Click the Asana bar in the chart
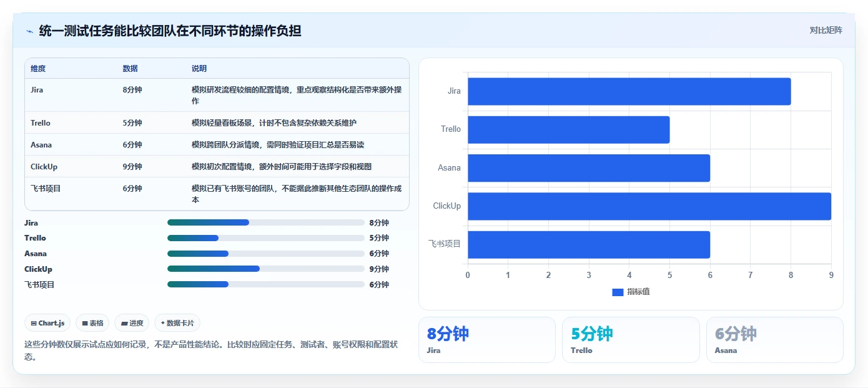Screen dimensions: 868x388 click(589, 168)
